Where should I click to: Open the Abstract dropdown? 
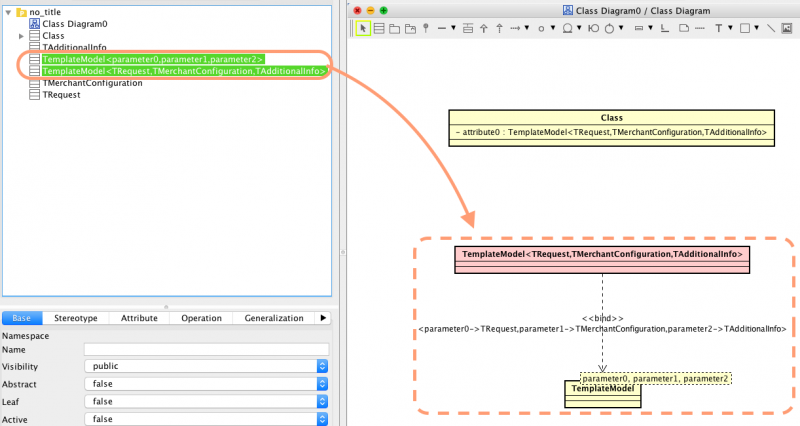(207, 384)
